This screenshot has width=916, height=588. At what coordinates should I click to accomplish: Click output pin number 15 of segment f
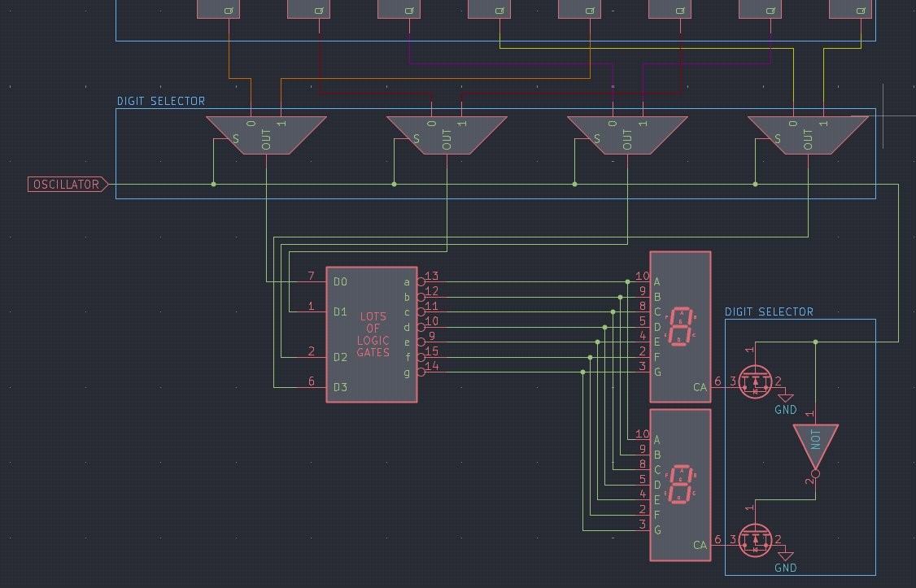pos(432,351)
